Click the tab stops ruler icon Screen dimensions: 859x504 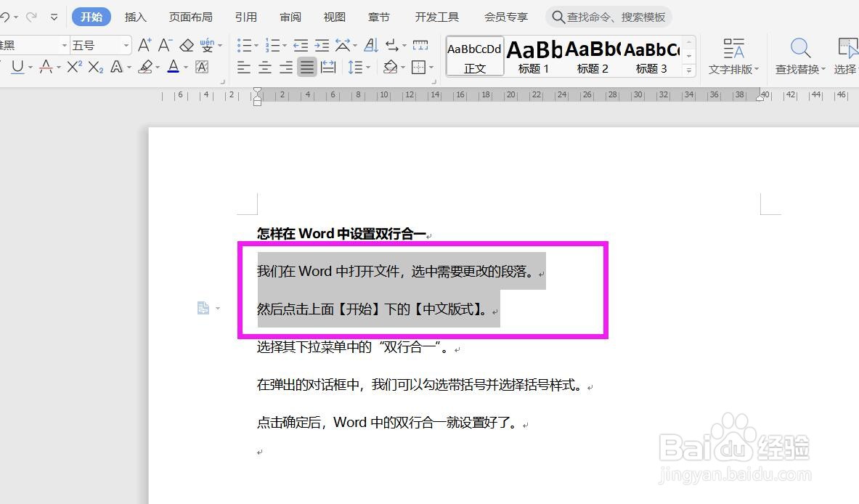[420, 45]
